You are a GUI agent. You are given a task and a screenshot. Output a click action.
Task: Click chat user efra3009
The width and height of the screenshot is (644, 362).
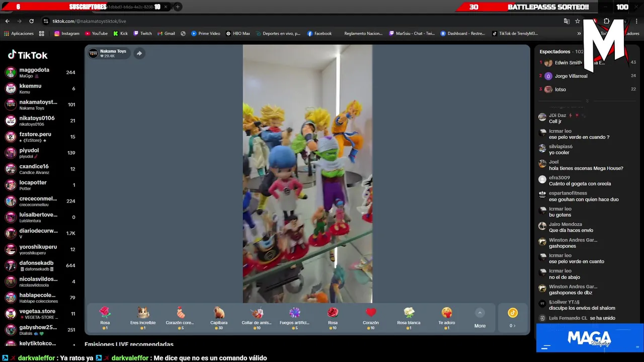pos(559,178)
